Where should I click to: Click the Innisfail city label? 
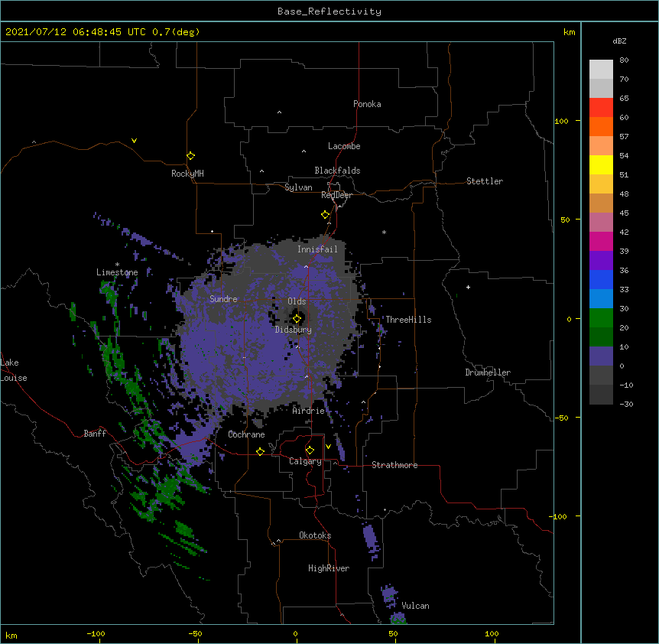pos(317,249)
